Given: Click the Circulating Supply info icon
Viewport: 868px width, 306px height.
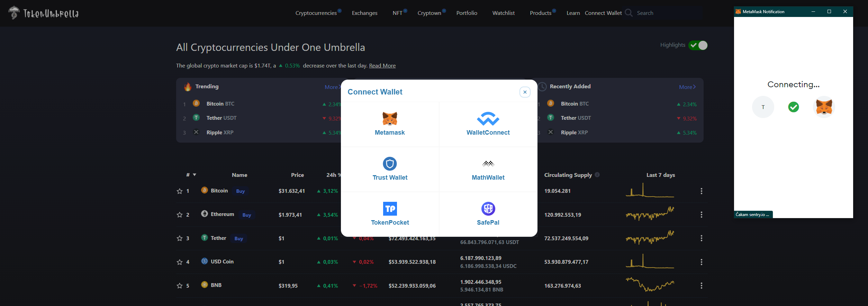Looking at the screenshot, I should (597, 175).
